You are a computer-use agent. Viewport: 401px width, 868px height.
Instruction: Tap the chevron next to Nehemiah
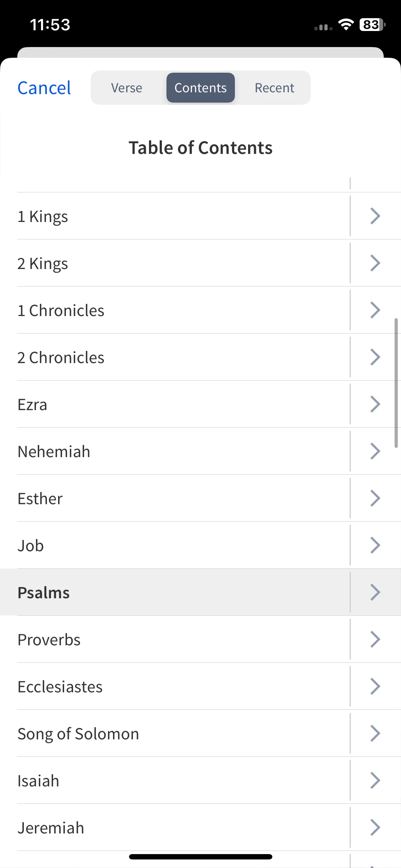click(x=375, y=451)
